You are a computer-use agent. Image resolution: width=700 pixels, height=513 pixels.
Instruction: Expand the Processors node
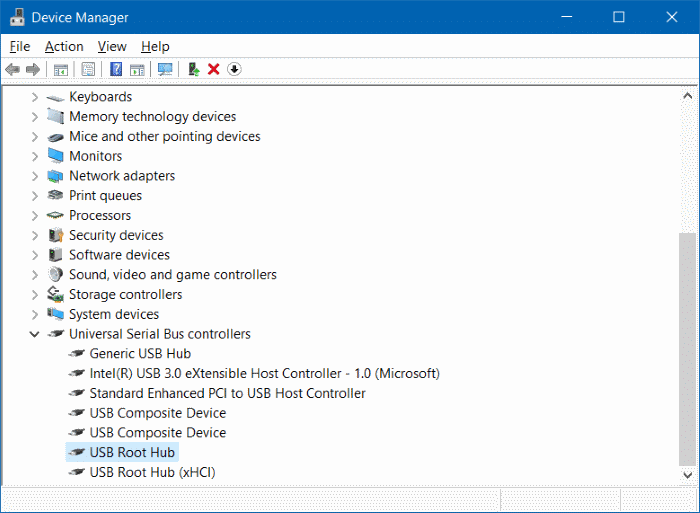click(35, 215)
